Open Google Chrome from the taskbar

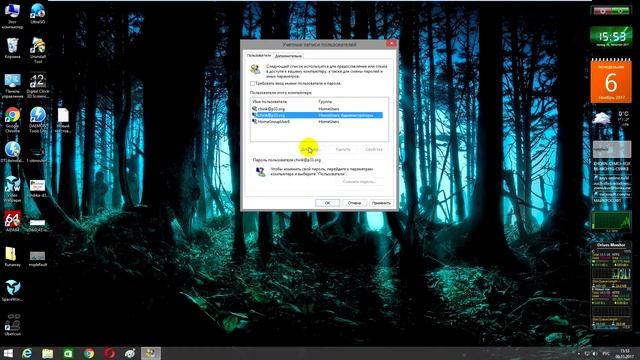(89, 353)
